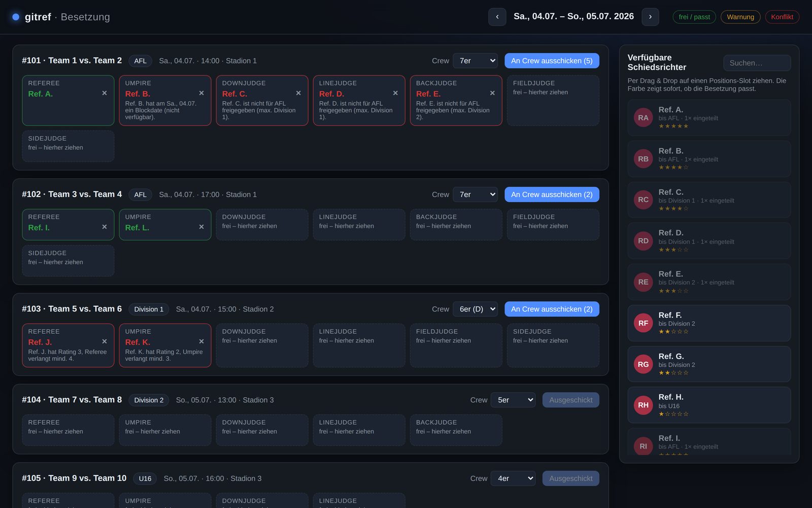The width and height of the screenshot is (812, 508).
Task: Click Ausgeschickt button for game #105
Action: pyautogui.click(x=570, y=479)
